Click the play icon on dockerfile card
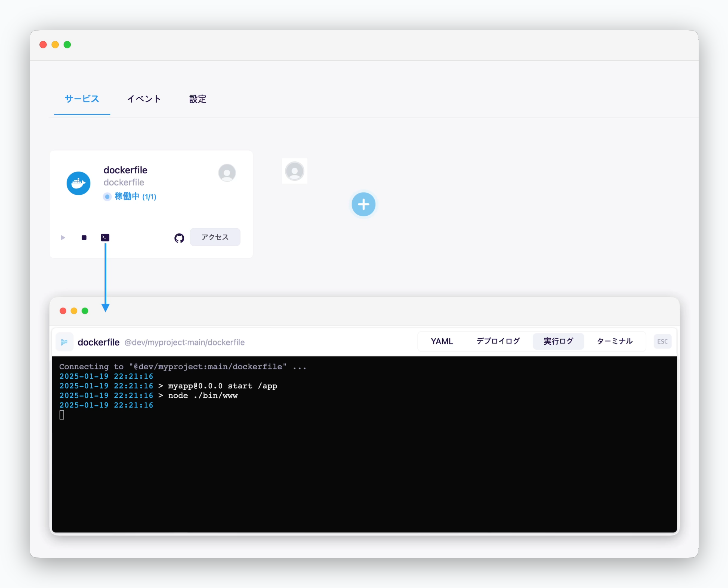This screenshot has height=588, width=728. click(x=63, y=237)
